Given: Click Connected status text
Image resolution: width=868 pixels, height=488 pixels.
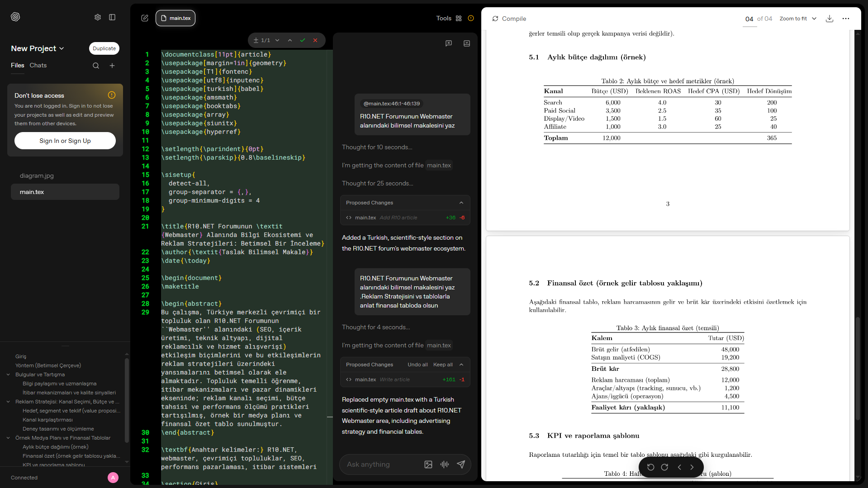Looking at the screenshot, I should point(24,478).
